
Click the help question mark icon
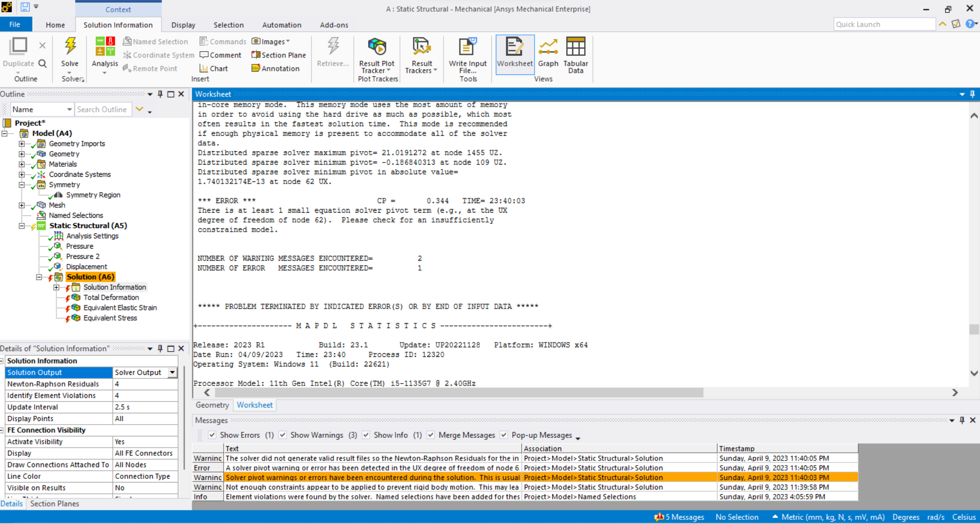pos(970,24)
